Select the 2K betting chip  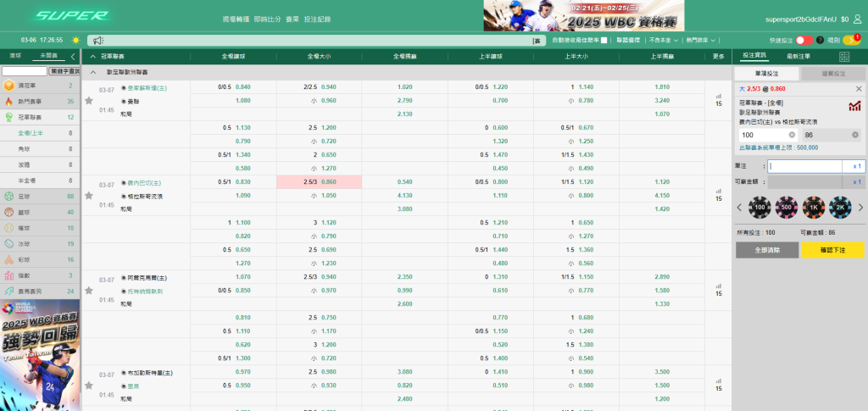[x=842, y=208]
